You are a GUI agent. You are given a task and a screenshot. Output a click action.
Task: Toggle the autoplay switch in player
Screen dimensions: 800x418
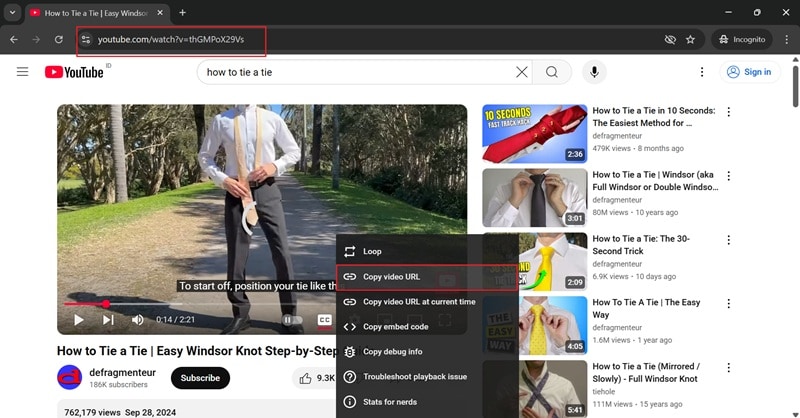tap(292, 319)
